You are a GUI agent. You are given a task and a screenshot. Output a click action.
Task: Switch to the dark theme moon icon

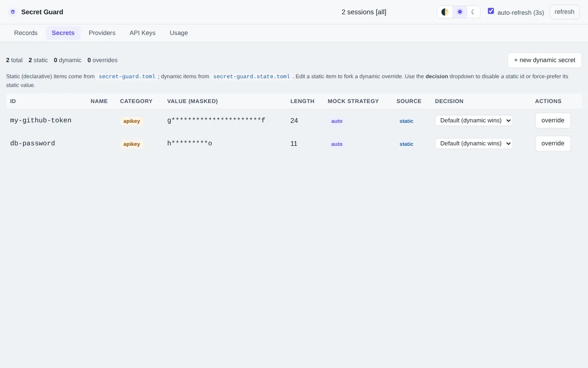point(473,12)
